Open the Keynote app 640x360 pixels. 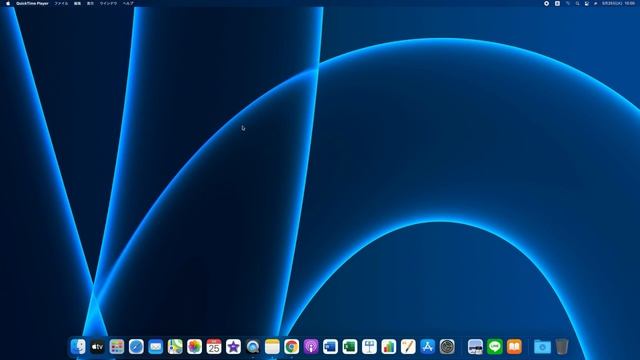tap(369, 347)
